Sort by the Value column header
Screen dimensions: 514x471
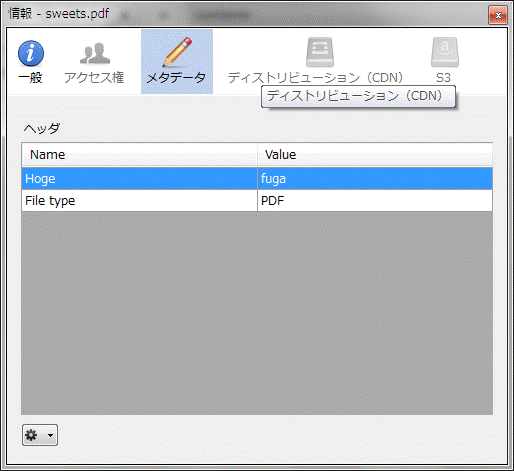[375, 155]
